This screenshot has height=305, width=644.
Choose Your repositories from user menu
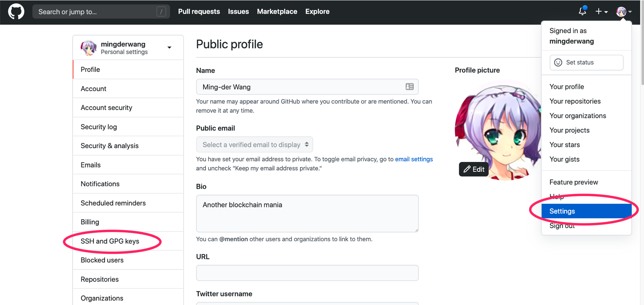575,101
